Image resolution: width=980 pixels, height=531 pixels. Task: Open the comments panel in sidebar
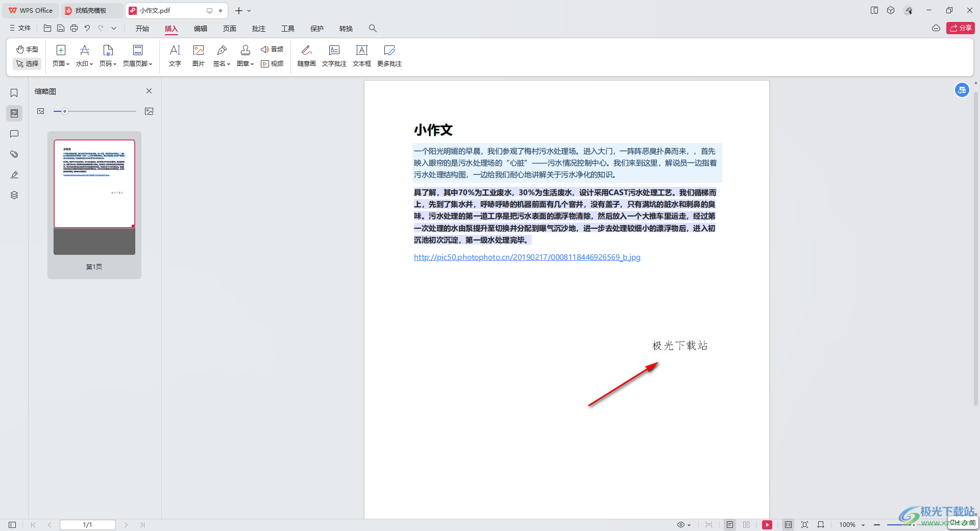click(14, 134)
